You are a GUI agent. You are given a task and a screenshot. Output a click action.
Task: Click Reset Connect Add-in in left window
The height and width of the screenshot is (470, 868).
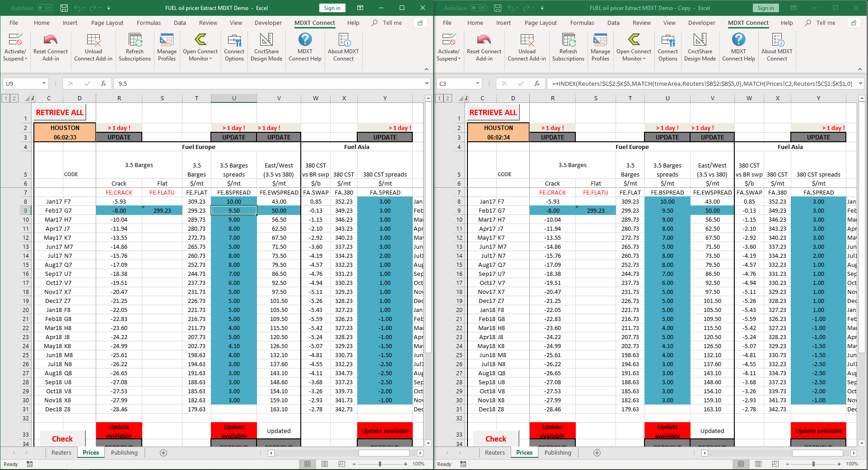(51, 47)
